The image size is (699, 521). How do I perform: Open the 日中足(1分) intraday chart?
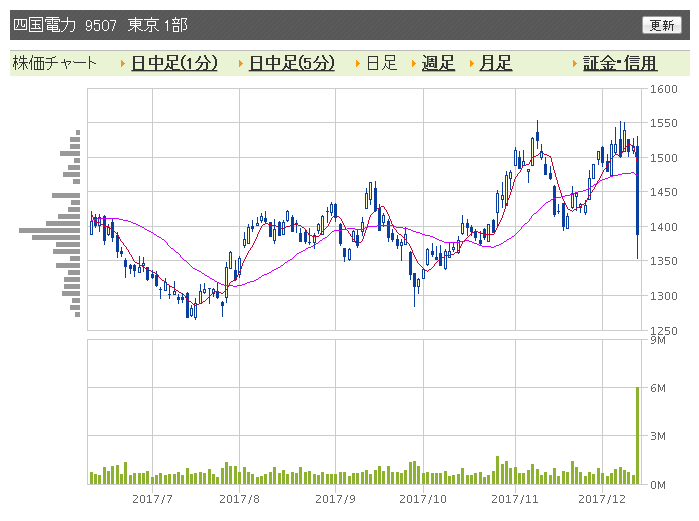[174, 63]
